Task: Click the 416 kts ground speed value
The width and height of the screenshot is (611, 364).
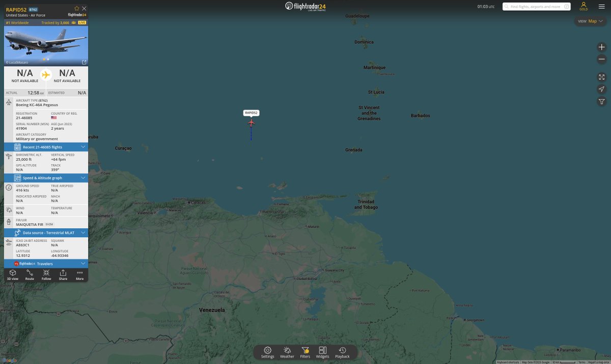Action: coord(23,190)
